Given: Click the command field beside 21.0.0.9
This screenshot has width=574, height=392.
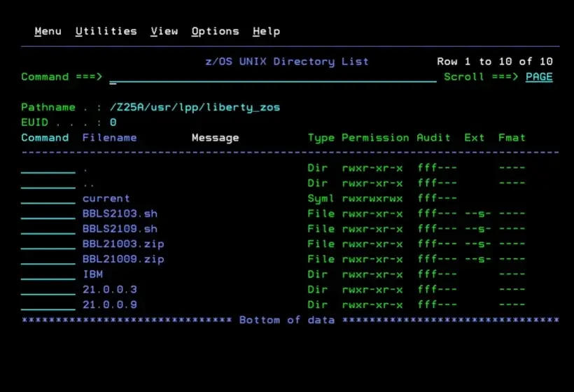Looking at the screenshot, I should (x=48, y=305).
